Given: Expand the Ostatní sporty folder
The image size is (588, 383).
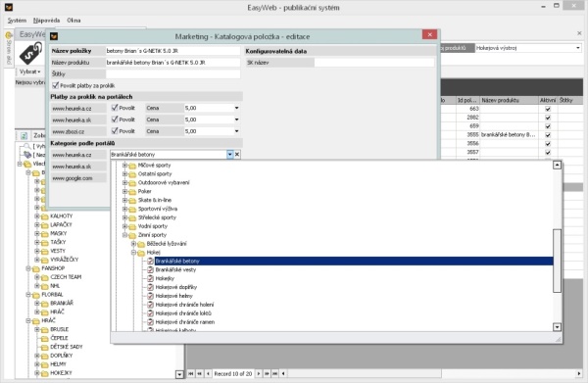Looking at the screenshot, I should pos(124,173).
